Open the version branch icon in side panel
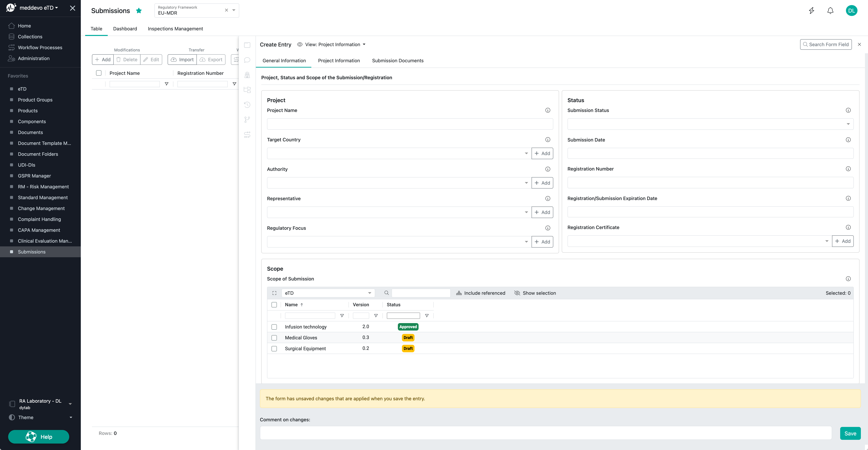The width and height of the screenshot is (868, 450). click(247, 120)
